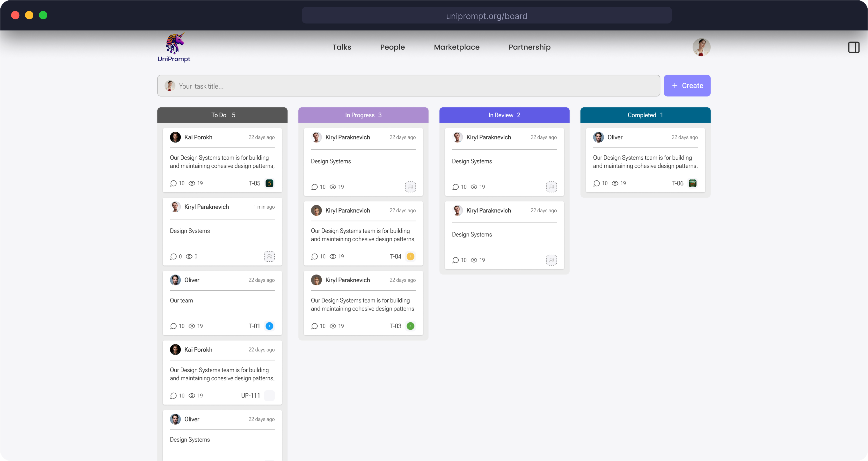The height and width of the screenshot is (461, 868).
Task: Click views eye icon on UP-111 card
Action: coord(192,395)
